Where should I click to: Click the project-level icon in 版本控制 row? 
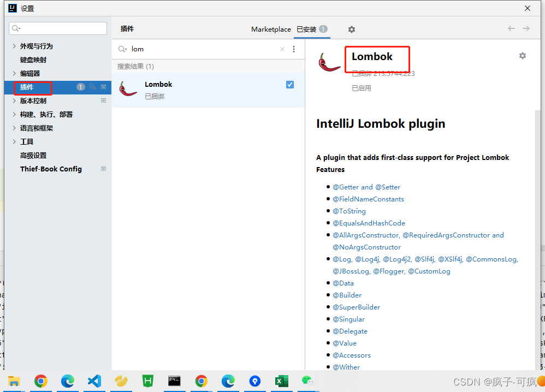pos(103,100)
